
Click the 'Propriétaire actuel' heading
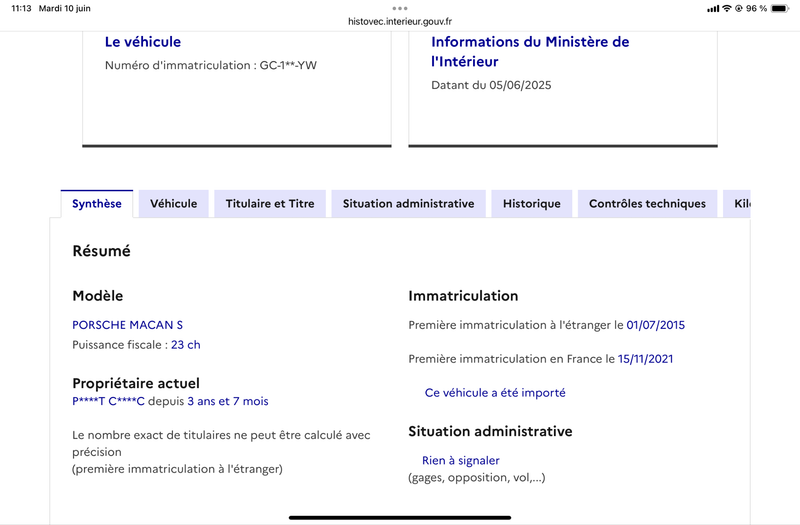pos(136,383)
